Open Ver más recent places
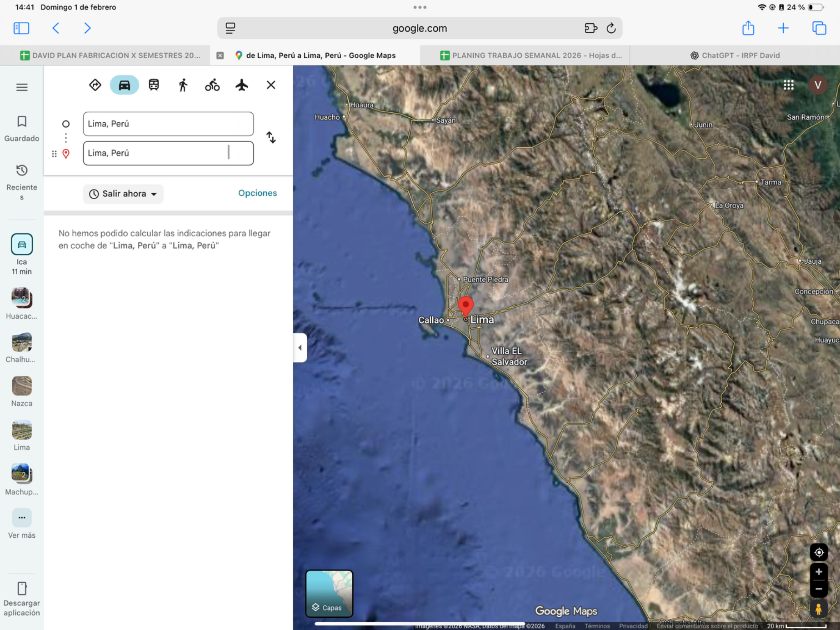The width and height of the screenshot is (840, 630). pos(22,524)
